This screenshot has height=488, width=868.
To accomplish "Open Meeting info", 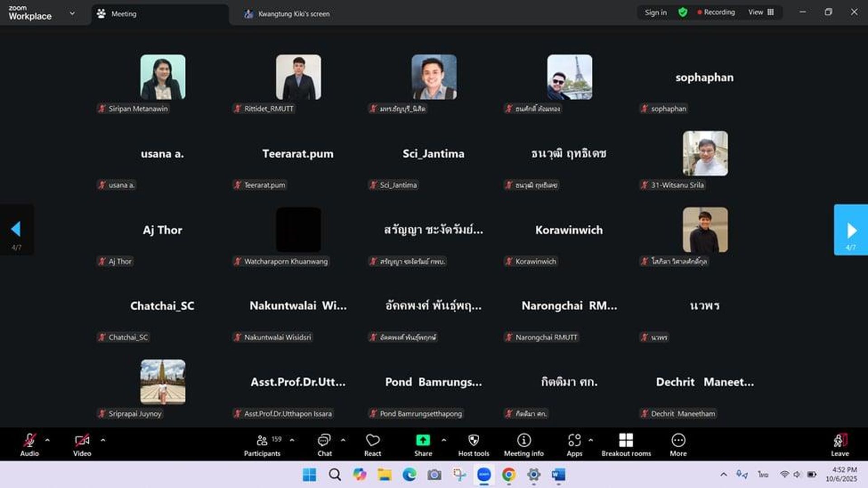I will [524, 445].
